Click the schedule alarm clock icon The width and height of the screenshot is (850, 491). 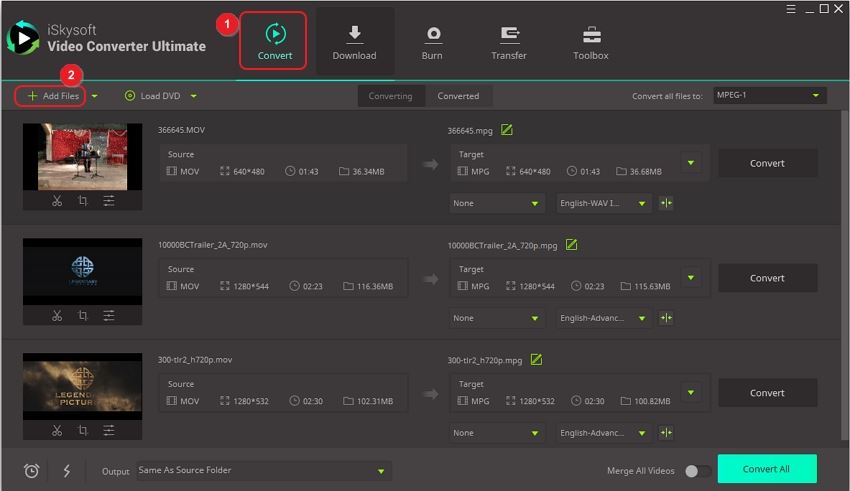pos(31,470)
